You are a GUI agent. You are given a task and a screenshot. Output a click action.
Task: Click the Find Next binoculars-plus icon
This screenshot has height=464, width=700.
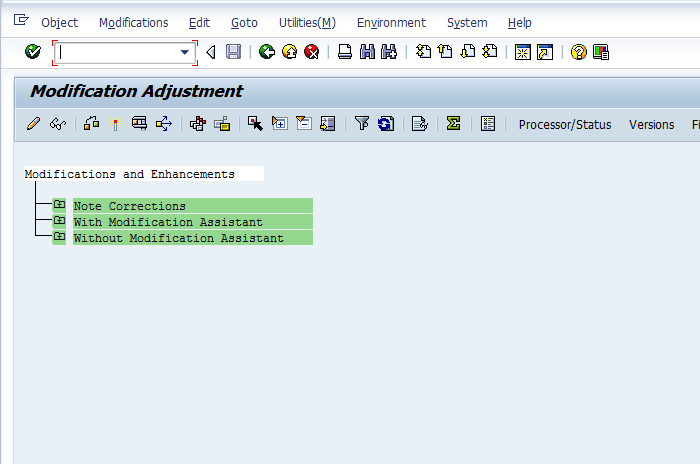pos(389,52)
